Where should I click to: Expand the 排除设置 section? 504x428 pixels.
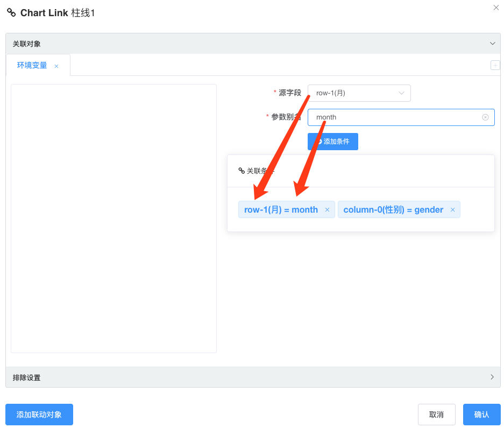pos(492,377)
